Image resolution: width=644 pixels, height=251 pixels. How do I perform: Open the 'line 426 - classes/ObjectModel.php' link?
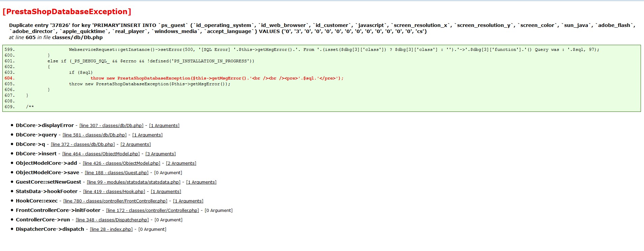122,163
